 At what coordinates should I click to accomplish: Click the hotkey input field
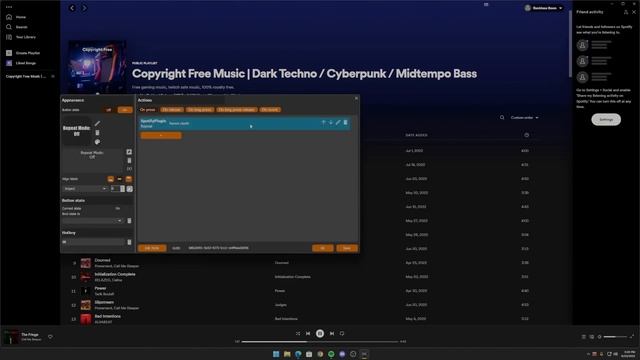[x=93, y=242]
